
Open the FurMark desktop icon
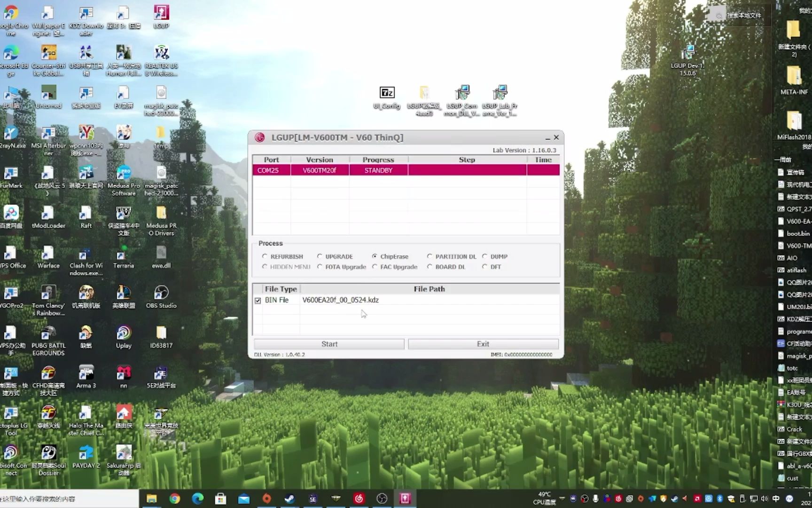(x=11, y=177)
